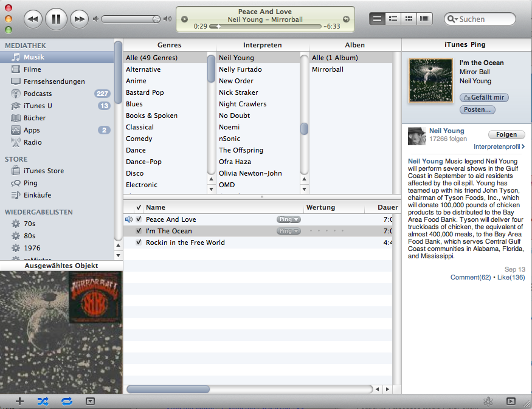Screen dimensions: 532x409
Task: Click the low-volume speaker icon
Action: 95,19
